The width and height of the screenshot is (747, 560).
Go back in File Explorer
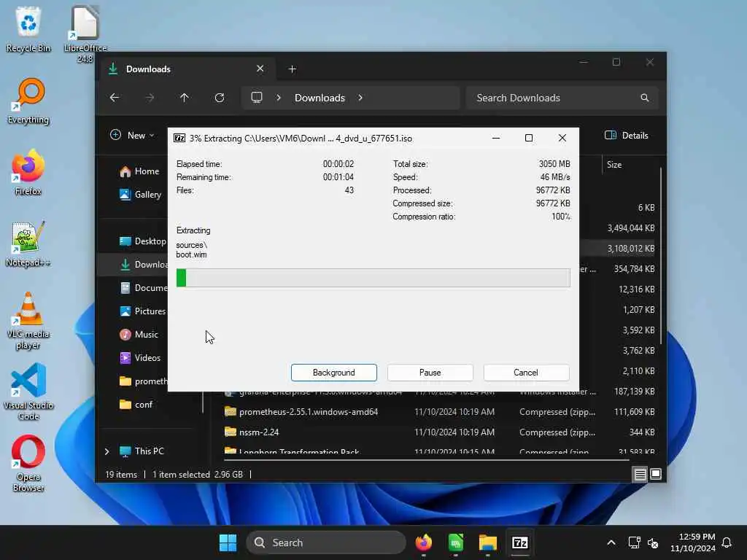[x=115, y=98]
